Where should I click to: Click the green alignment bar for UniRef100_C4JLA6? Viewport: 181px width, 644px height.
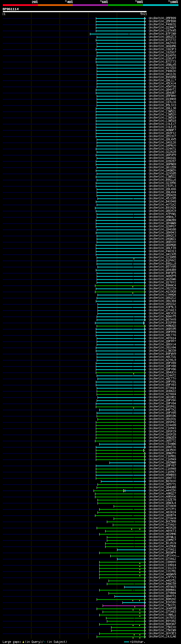click(121, 637)
